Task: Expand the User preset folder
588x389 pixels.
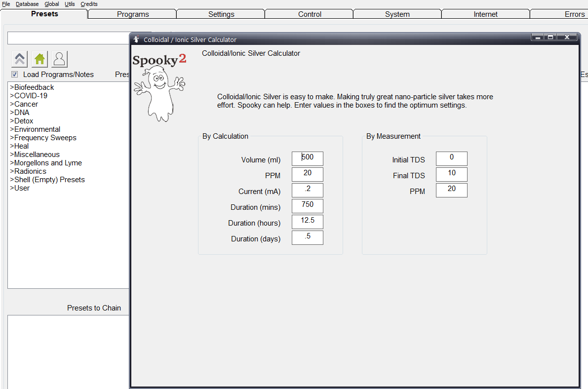Action: click(19, 188)
